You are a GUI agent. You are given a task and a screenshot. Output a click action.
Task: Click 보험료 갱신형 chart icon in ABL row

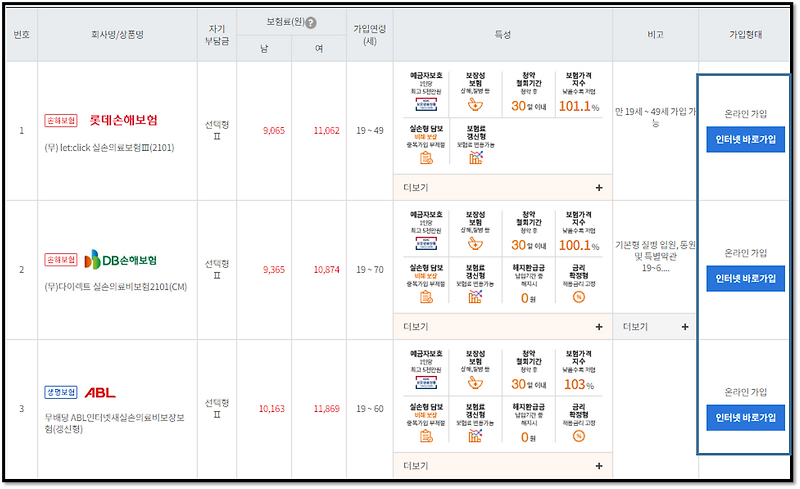point(475,436)
